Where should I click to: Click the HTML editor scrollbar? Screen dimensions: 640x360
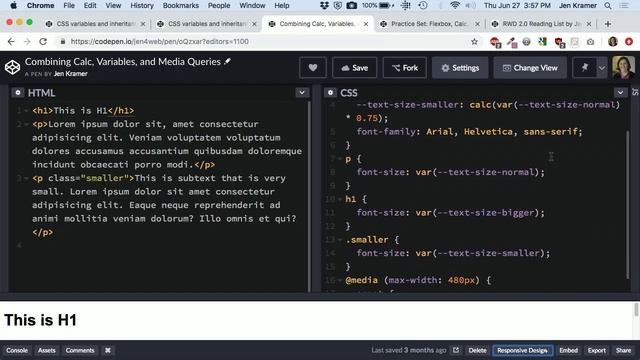(x=309, y=196)
